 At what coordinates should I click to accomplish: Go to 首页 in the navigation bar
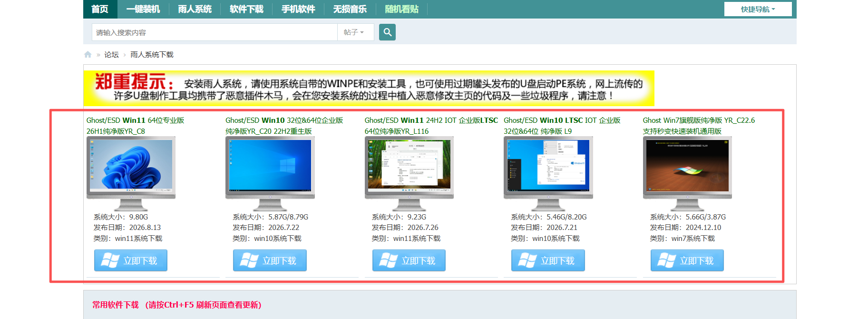click(100, 9)
